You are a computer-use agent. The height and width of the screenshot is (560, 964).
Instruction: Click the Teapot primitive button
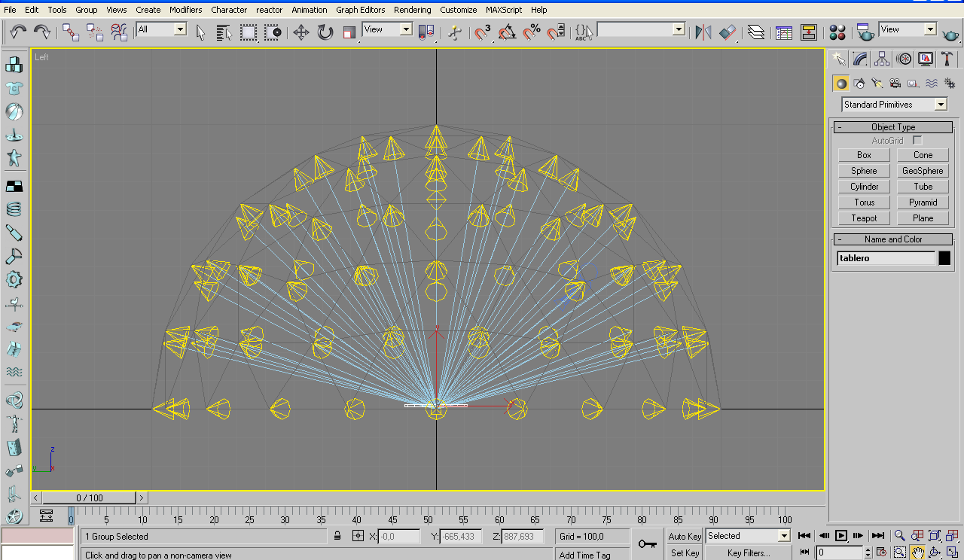[x=864, y=218]
